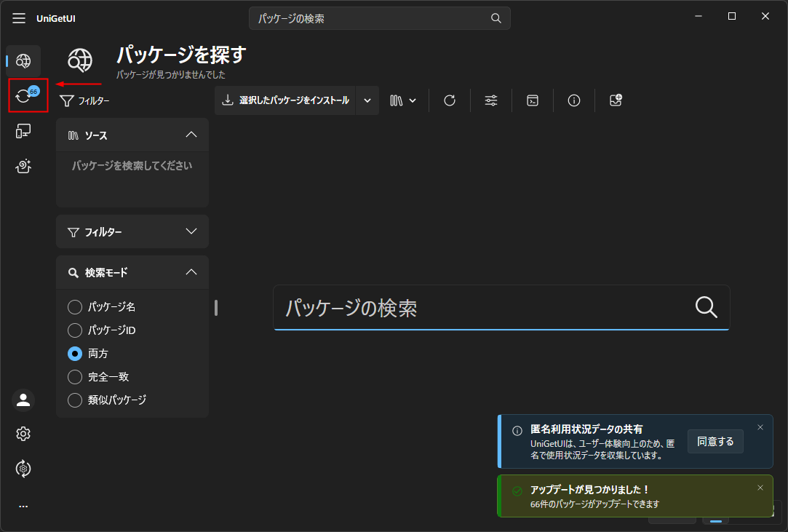Open Discover Packages page in sidebar

pyautogui.click(x=23, y=61)
